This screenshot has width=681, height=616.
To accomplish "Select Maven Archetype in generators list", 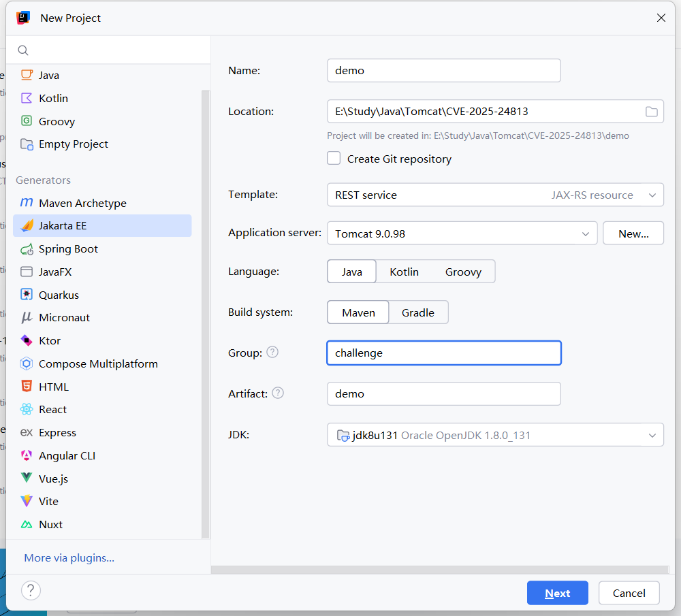I will tap(82, 203).
